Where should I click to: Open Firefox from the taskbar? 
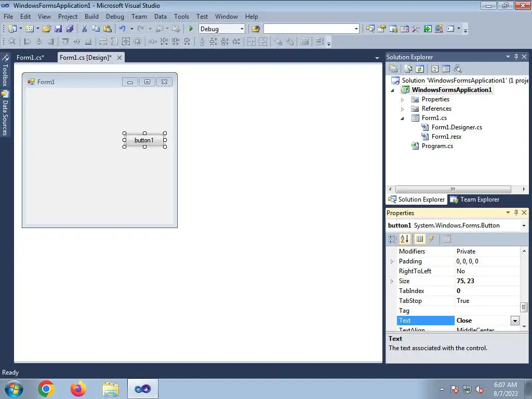point(78,389)
